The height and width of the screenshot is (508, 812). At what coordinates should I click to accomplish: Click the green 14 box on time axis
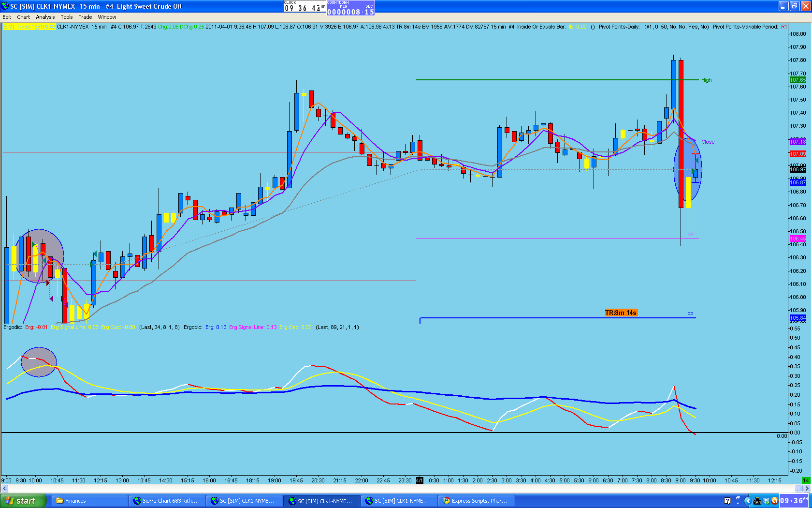click(x=806, y=480)
